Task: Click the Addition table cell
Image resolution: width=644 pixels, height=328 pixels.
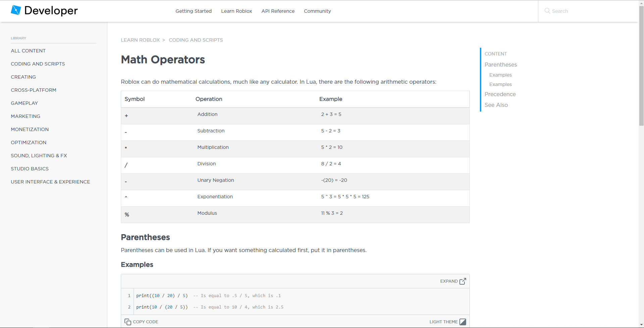Action: [x=207, y=114]
